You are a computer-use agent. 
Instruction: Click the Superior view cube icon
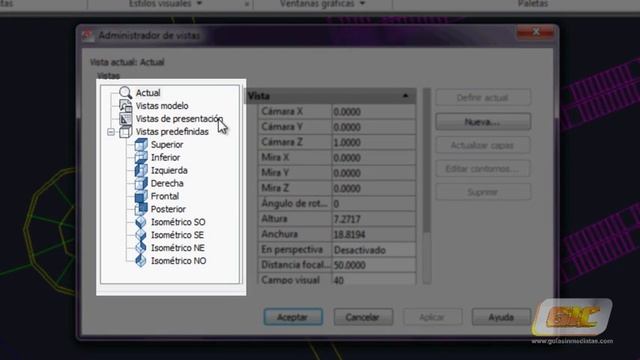(x=141, y=144)
